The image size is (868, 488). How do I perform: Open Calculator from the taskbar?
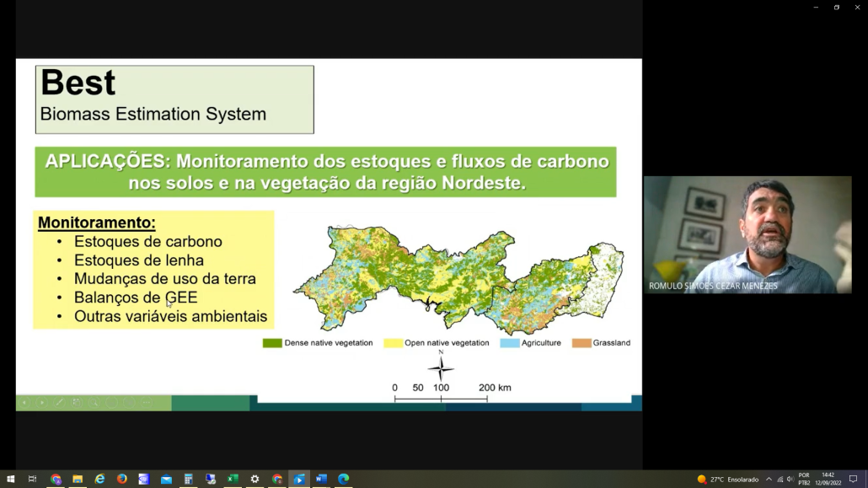coord(189,479)
